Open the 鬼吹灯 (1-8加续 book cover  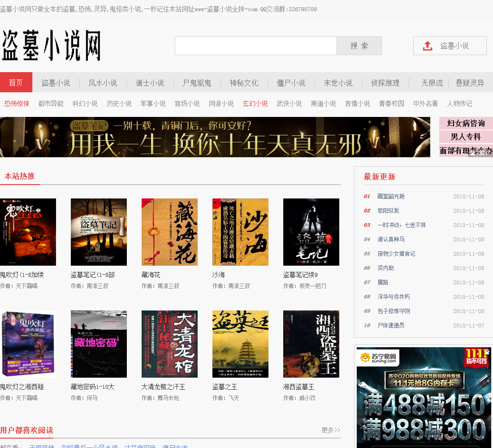28,232
